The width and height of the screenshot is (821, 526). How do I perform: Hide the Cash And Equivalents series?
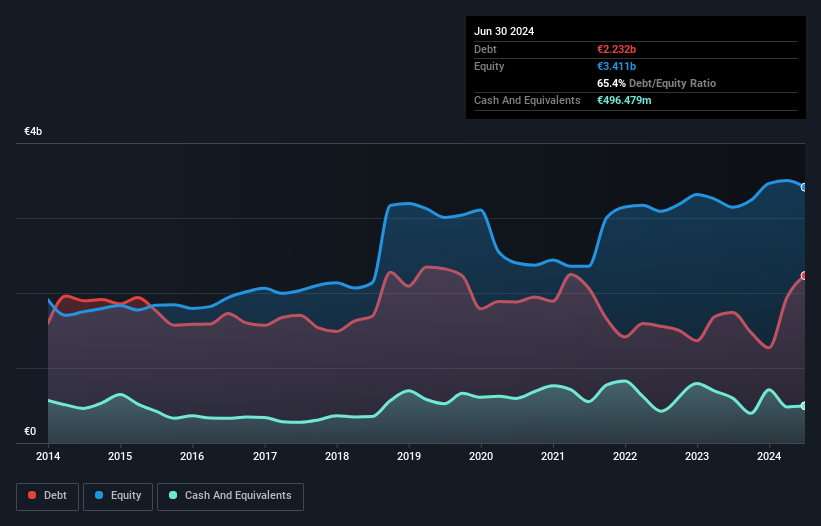(x=230, y=496)
